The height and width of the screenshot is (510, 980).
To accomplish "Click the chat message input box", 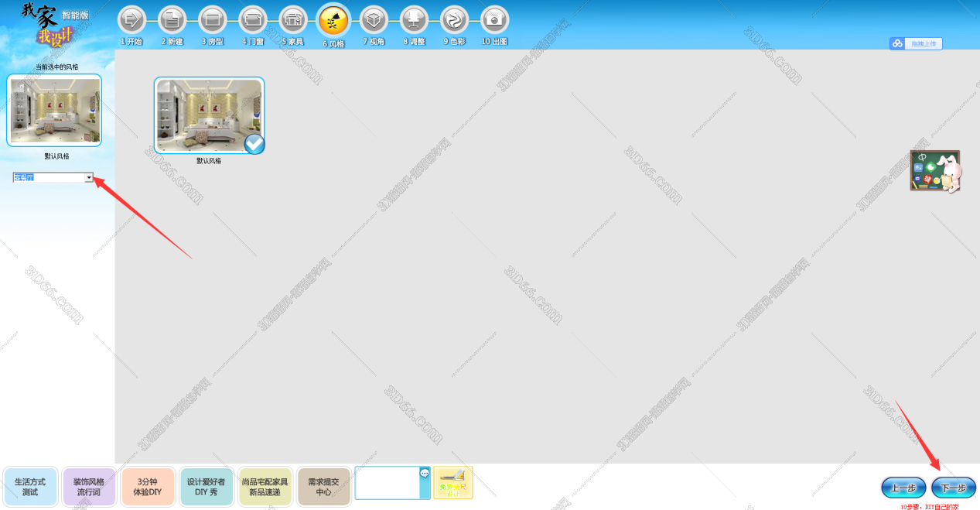I will (388, 483).
